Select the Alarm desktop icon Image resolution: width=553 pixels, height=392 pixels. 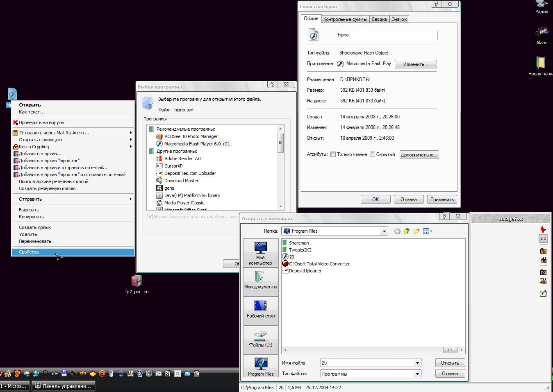(x=542, y=35)
